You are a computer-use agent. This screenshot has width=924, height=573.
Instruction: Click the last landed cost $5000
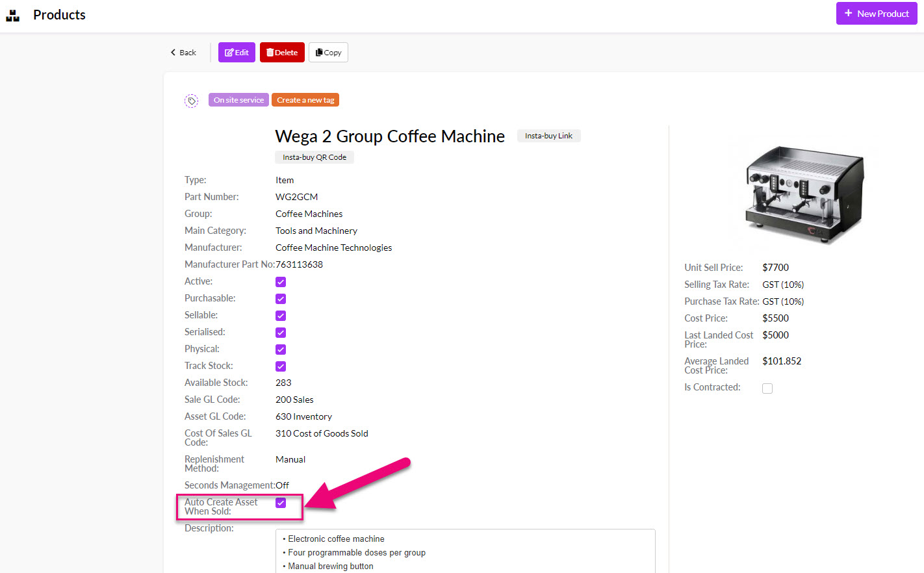coord(776,335)
